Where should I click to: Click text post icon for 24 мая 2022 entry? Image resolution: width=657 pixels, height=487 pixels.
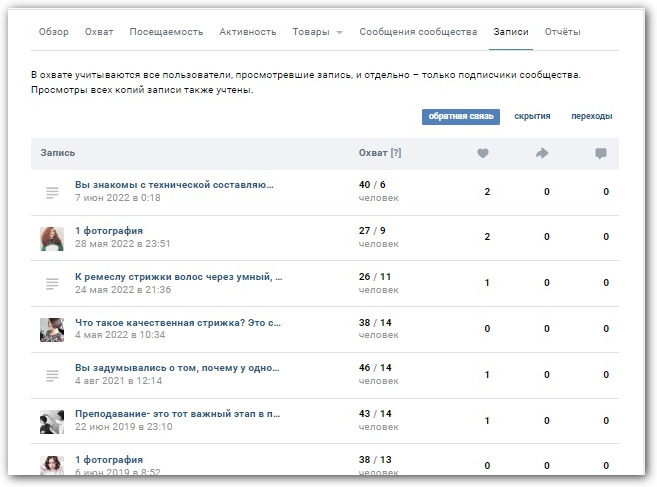[x=52, y=284]
